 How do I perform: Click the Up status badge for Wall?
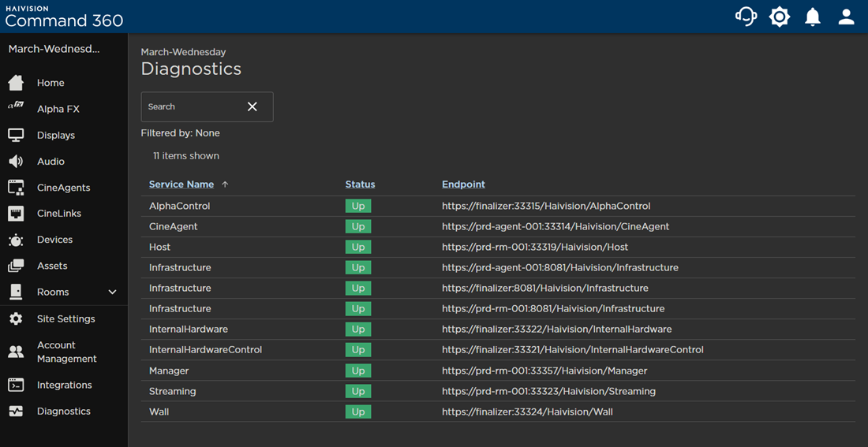(358, 412)
